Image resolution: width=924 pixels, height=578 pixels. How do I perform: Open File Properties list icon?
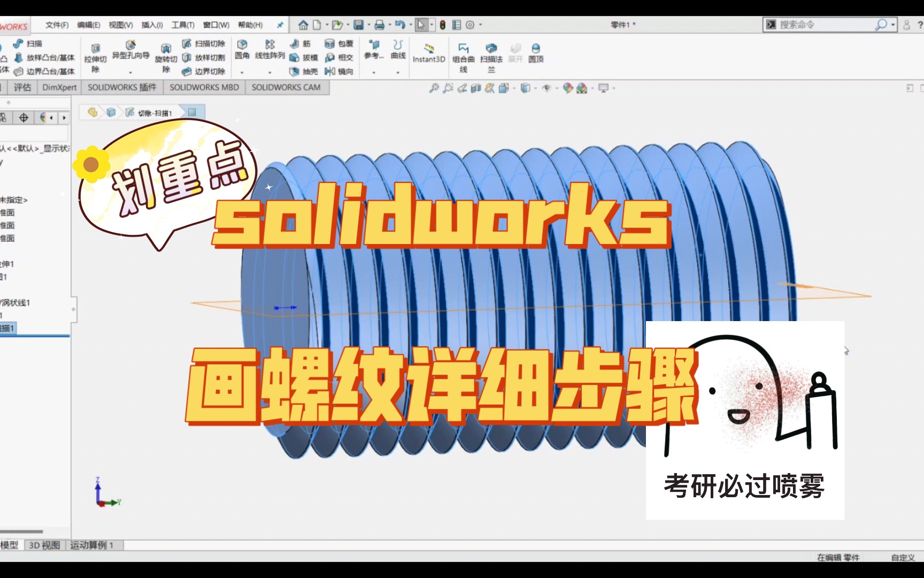click(x=457, y=25)
